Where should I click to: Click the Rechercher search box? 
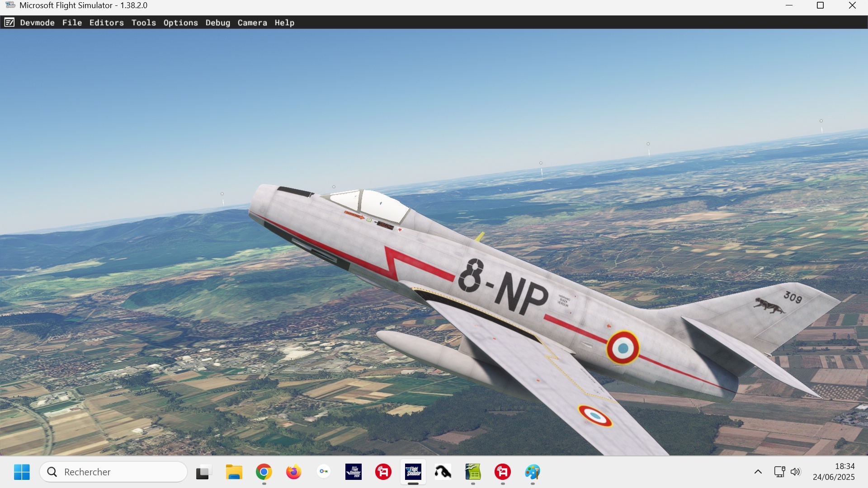pyautogui.click(x=113, y=472)
